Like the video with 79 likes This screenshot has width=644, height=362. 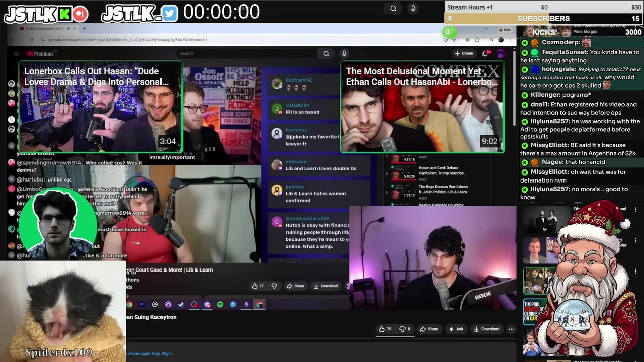385,329
